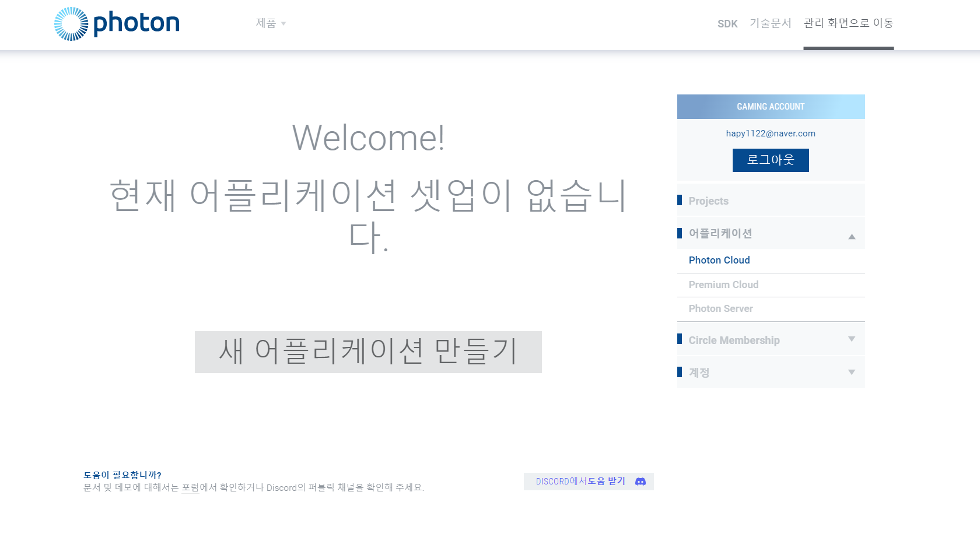980x541 pixels.
Task: Click the 계정 section header
Action: pos(771,372)
